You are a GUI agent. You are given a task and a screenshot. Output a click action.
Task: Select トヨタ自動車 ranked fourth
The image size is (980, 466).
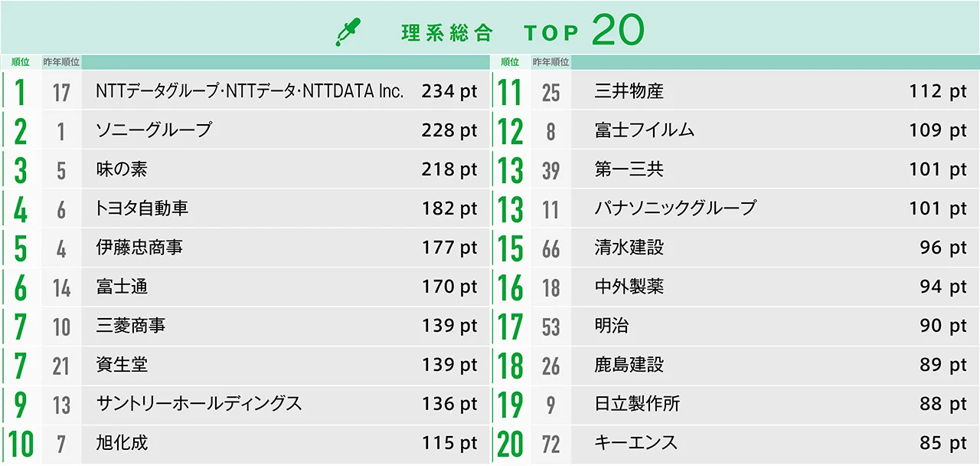point(142,208)
